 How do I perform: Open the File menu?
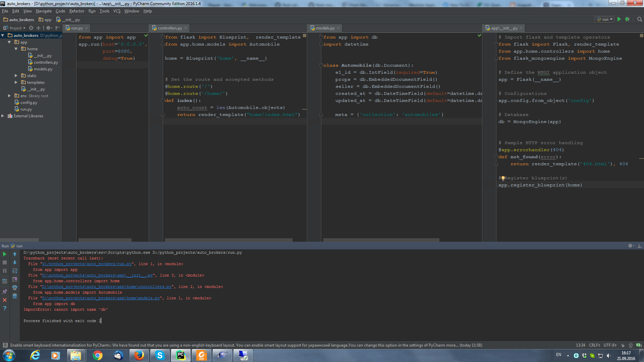click(x=5, y=11)
